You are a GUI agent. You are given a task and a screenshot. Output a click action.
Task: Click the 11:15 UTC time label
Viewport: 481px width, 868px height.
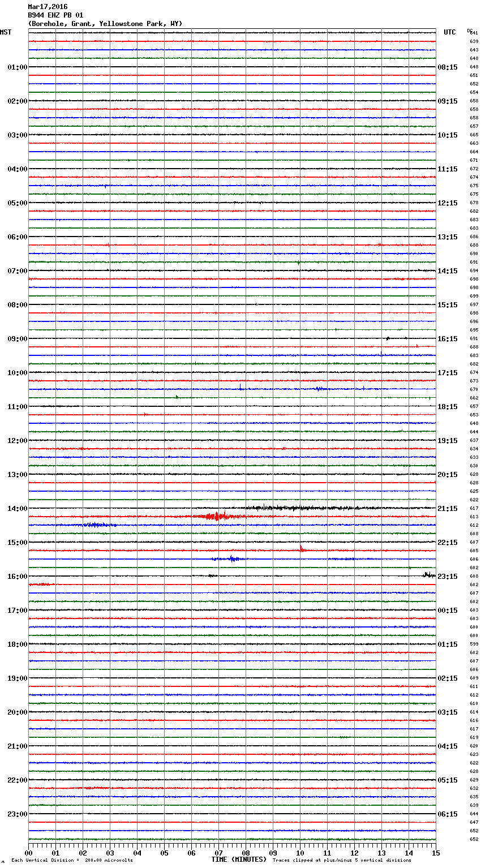[x=448, y=169]
